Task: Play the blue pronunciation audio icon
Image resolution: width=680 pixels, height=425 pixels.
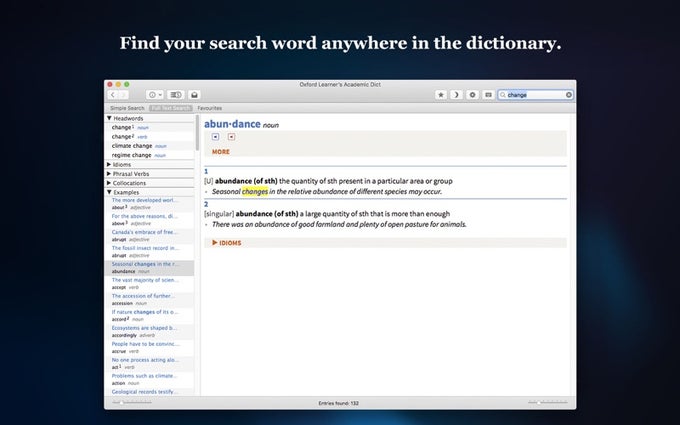Action: point(216,137)
